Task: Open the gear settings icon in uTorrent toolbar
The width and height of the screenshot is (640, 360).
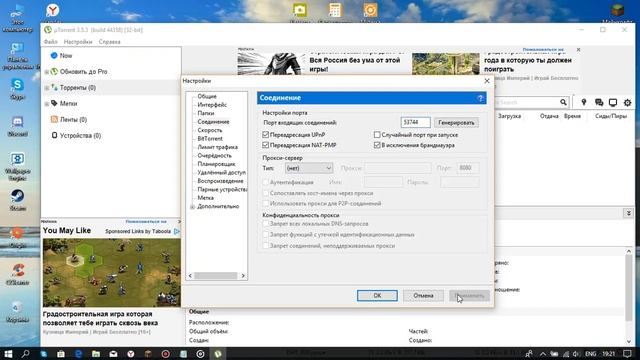Action: pos(627,102)
